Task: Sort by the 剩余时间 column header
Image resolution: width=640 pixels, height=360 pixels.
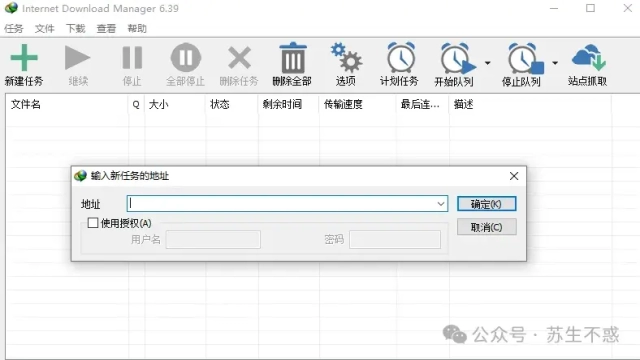Action: point(289,104)
